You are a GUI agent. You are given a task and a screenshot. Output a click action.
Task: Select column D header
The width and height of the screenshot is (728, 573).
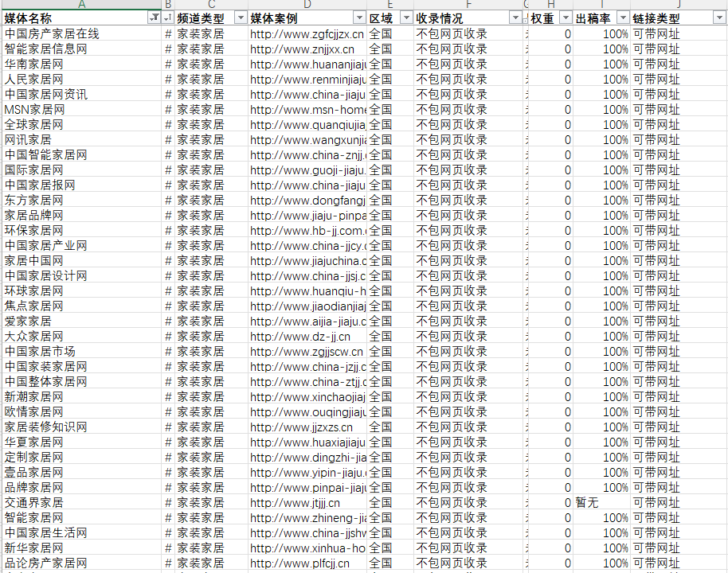click(x=307, y=5)
